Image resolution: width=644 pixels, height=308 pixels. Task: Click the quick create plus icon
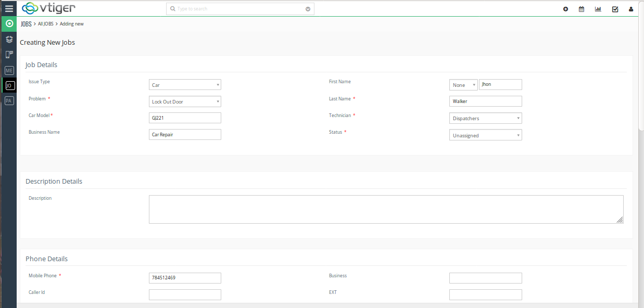[x=565, y=9]
